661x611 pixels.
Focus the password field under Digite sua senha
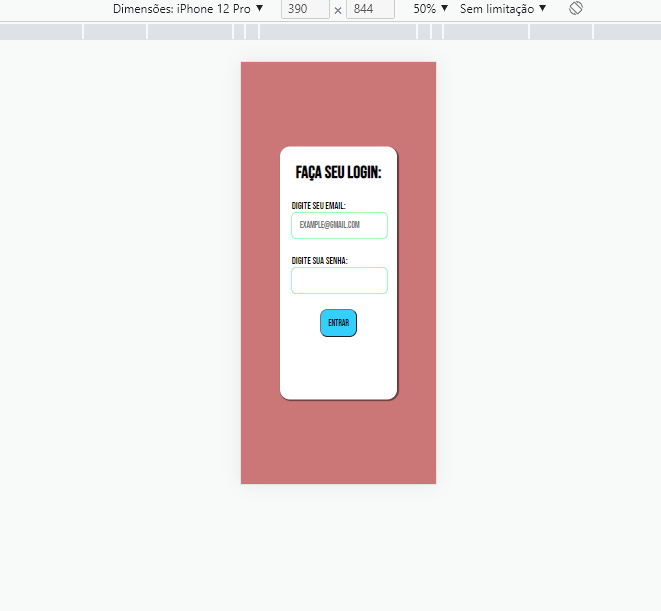coord(339,280)
